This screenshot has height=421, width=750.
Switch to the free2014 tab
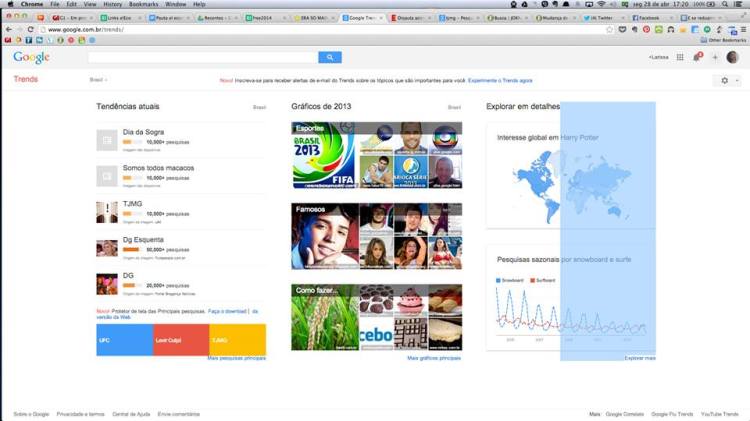click(x=263, y=18)
